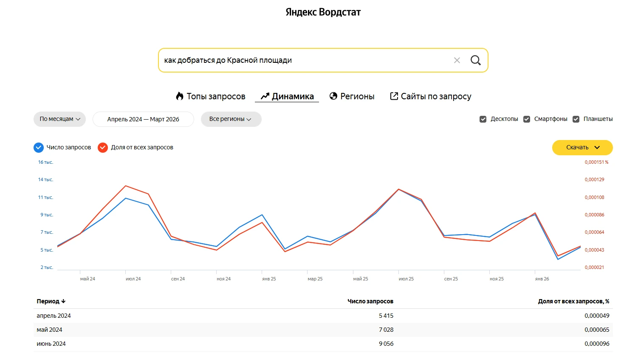Open the По месяцам dropdown
Viewport: 638px width, 364px height.
59,119
